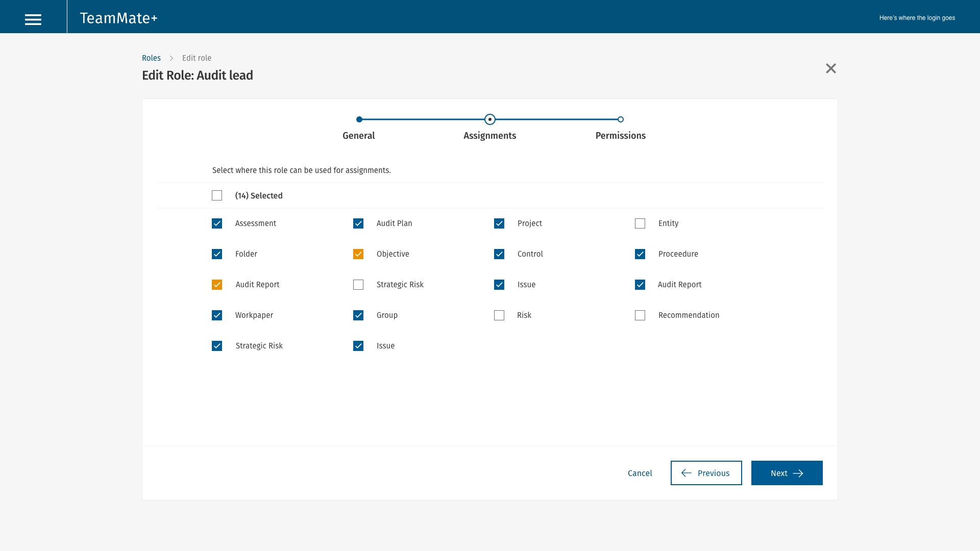The image size is (980, 551).
Task: Click the TeamMate+ logo
Action: (x=118, y=18)
